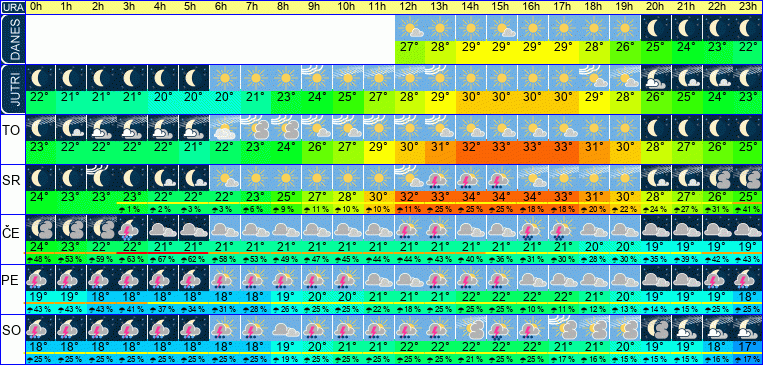
Task: Select the JUTRI row label
Action: click(12, 89)
